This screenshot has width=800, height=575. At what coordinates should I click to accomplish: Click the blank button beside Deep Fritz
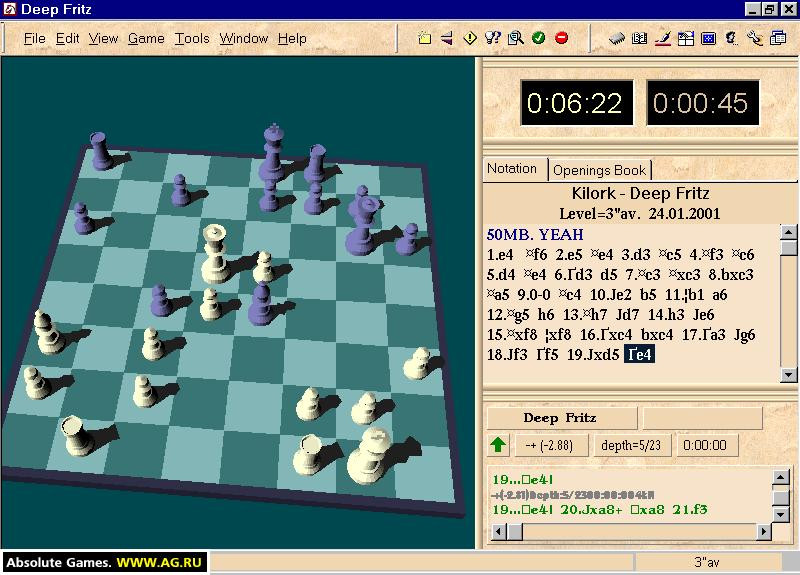(x=703, y=418)
